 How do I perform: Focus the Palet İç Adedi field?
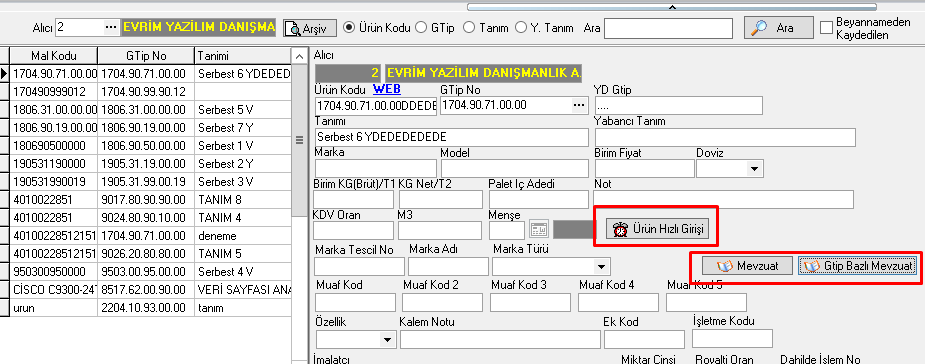(x=539, y=199)
